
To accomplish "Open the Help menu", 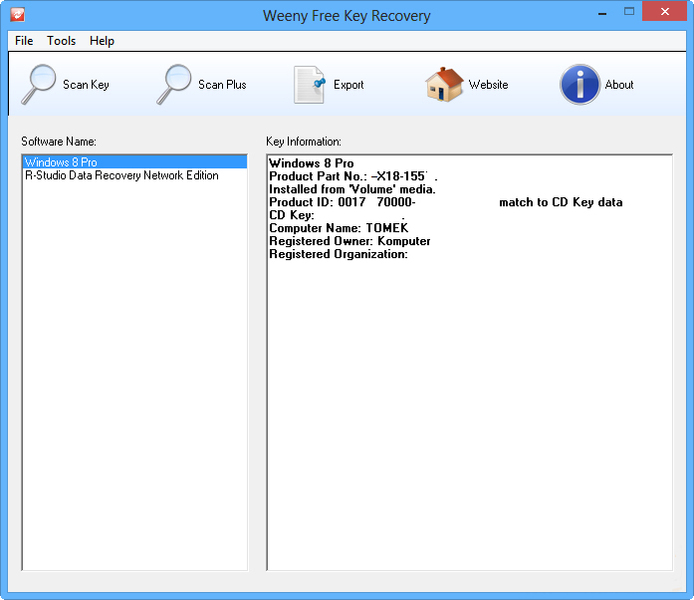I will tap(102, 41).
